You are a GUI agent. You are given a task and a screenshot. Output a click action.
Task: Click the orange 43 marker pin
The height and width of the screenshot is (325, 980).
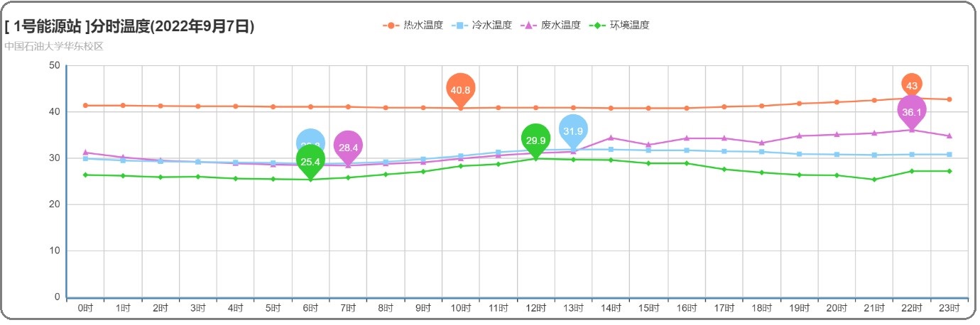912,84
